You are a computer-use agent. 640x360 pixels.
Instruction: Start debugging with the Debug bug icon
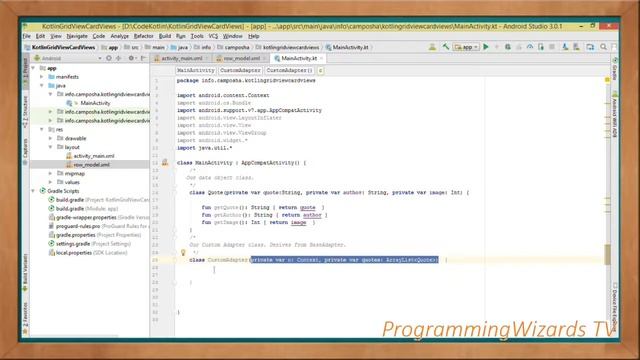click(508, 47)
